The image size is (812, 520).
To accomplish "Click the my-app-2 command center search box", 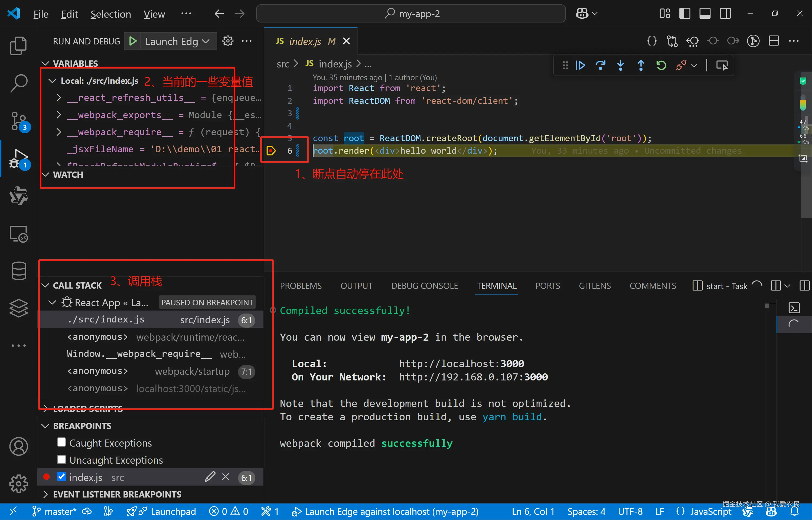I will [x=411, y=14].
